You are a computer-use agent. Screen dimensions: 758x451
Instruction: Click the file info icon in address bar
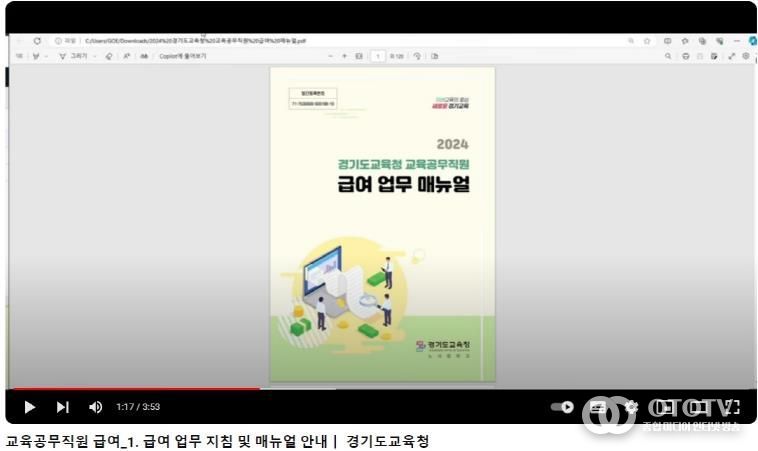coord(58,41)
